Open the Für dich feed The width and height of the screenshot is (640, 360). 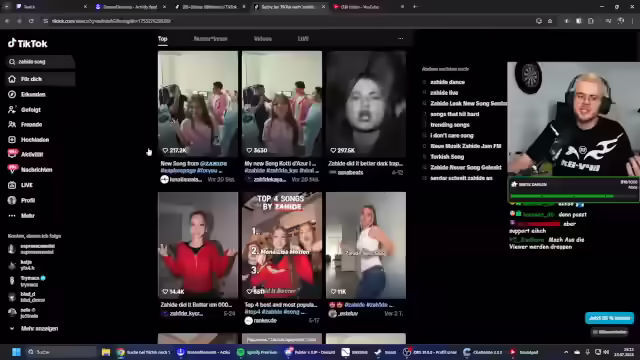[40, 79]
